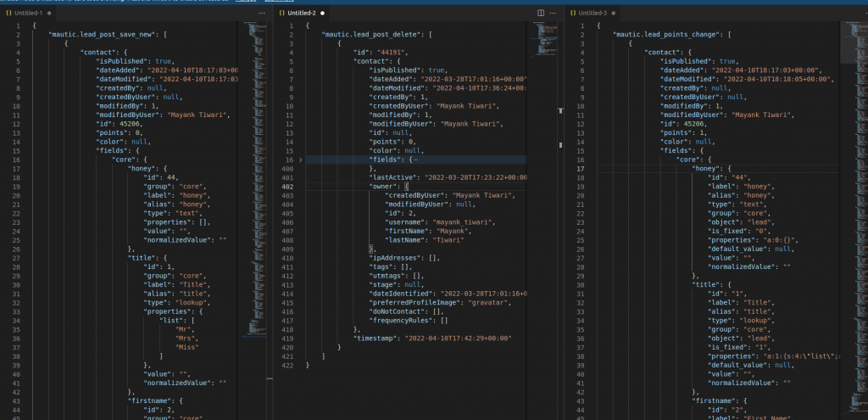Click the "points": 1 line in Untitled-3
Viewport: 868px width, 420px height.
[x=684, y=133]
